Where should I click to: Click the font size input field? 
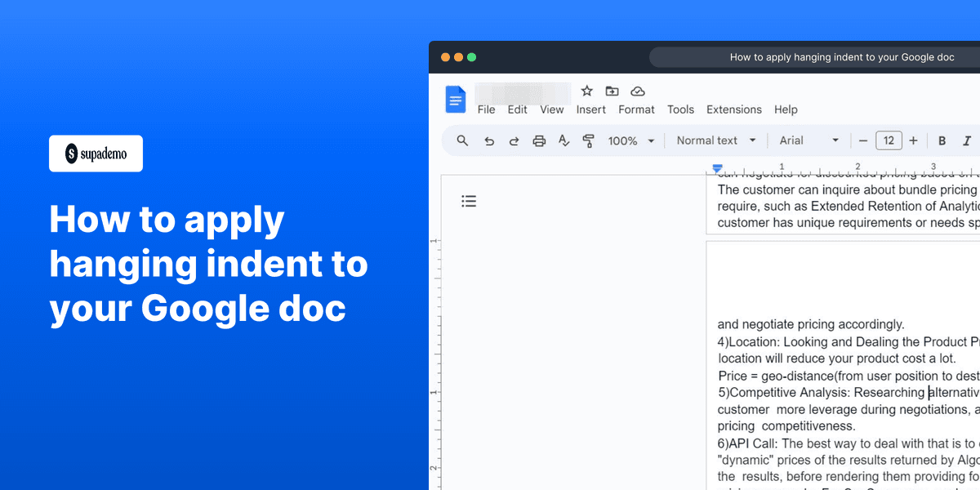(889, 140)
